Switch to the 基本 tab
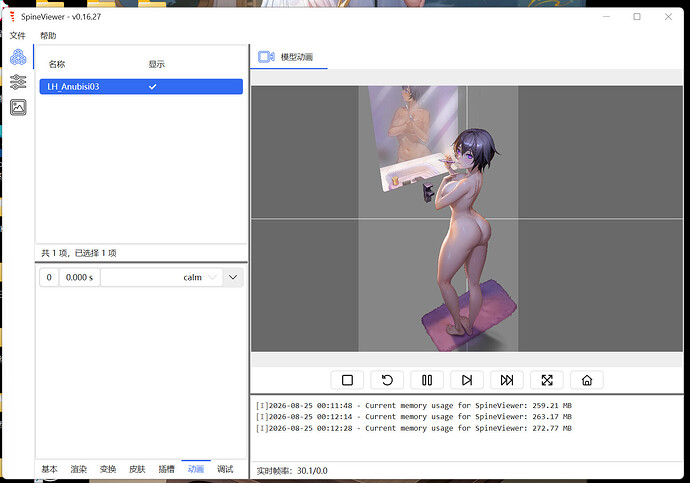The image size is (690, 483). click(49, 469)
